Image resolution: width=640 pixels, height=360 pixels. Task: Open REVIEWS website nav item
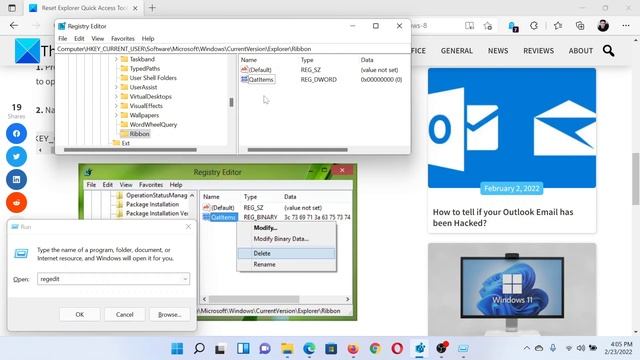point(538,51)
